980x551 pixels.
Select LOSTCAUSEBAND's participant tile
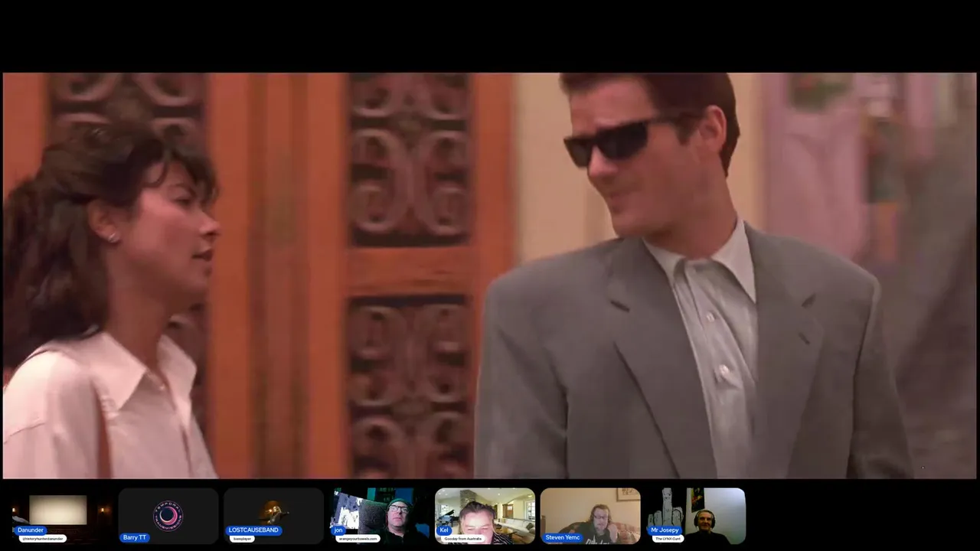[x=273, y=516]
